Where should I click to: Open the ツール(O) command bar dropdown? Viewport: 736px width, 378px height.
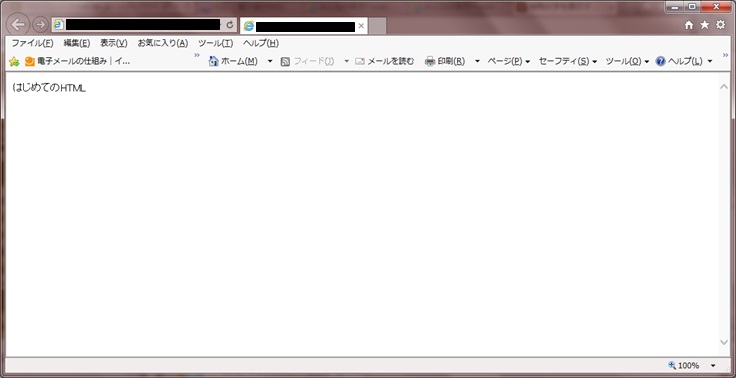[x=627, y=61]
